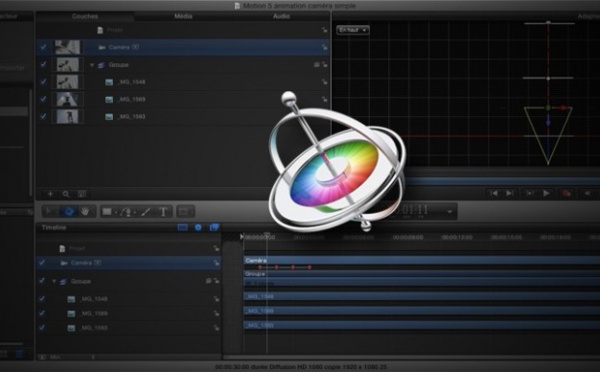The height and width of the screenshot is (372, 600).
Task: Click middle round blue Timeline icon
Action: coord(198,227)
